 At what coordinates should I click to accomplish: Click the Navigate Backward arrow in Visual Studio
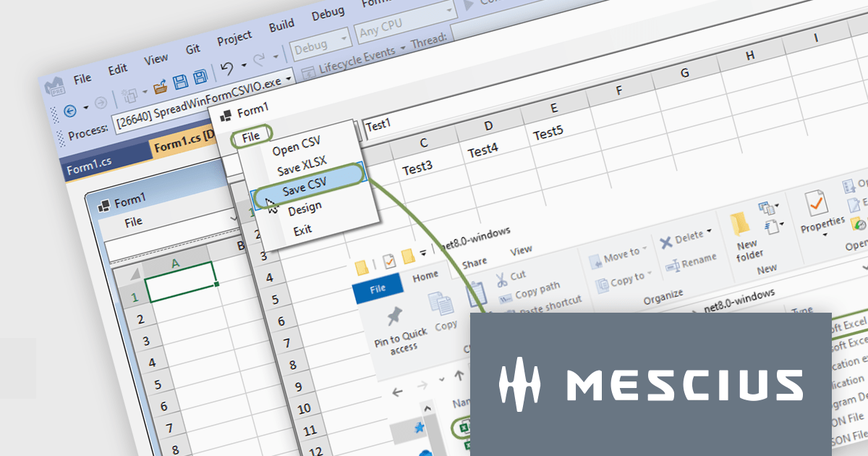(x=70, y=110)
